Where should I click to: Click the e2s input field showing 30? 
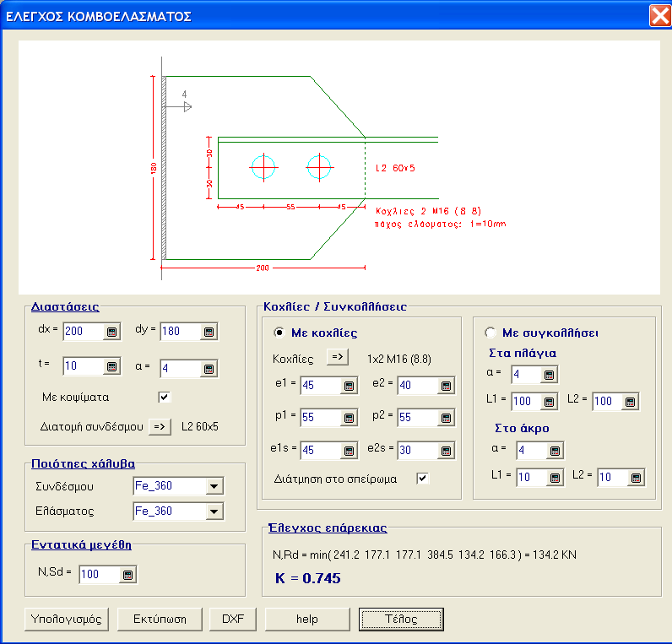[x=418, y=451]
